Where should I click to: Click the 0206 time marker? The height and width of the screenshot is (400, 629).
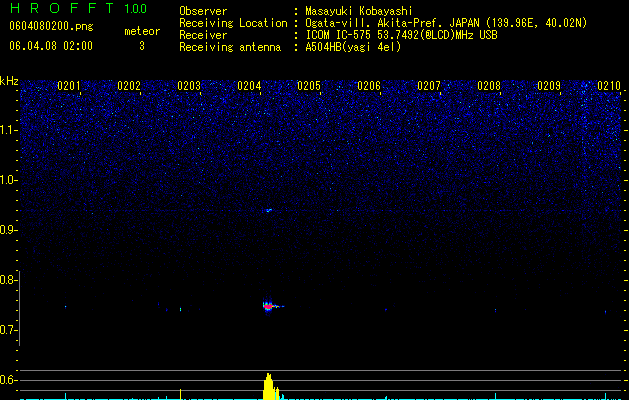point(369,86)
